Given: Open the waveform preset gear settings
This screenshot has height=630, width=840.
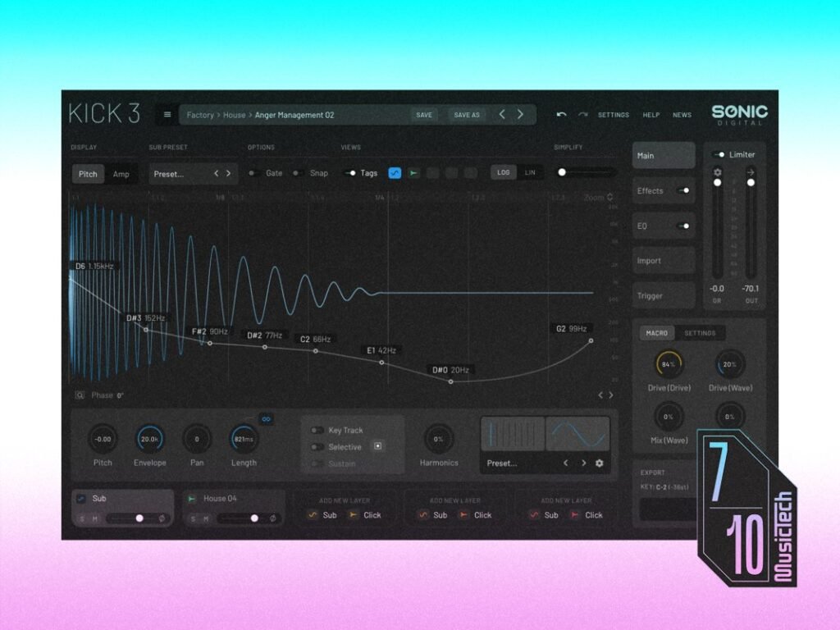Looking at the screenshot, I should [600, 463].
